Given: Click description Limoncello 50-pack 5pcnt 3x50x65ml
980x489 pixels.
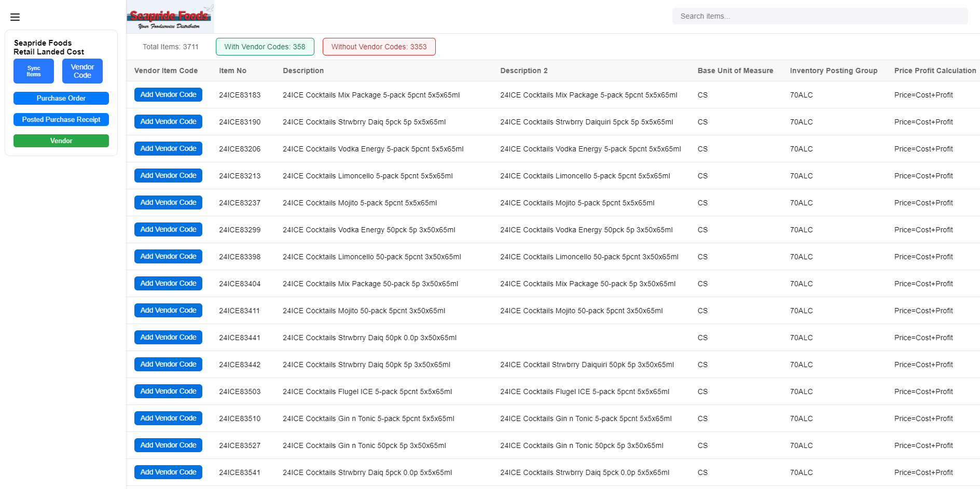Looking at the screenshot, I should (x=372, y=257).
